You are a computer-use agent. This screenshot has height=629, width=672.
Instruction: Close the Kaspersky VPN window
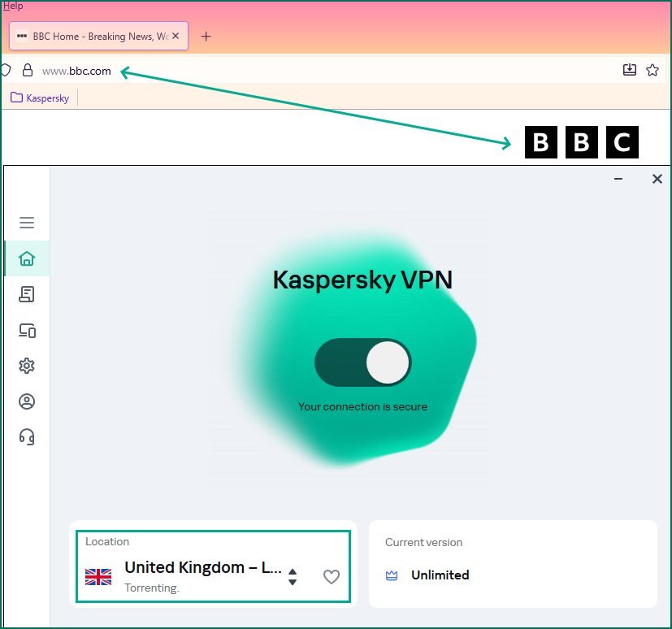(x=657, y=179)
